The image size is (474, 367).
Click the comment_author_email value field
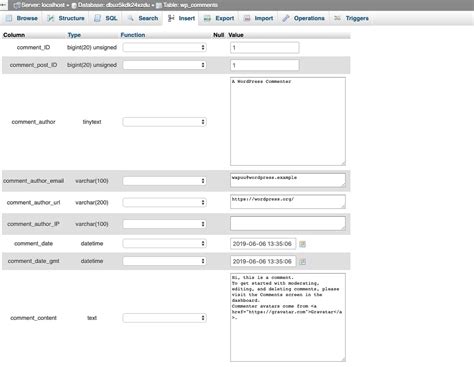288,180
